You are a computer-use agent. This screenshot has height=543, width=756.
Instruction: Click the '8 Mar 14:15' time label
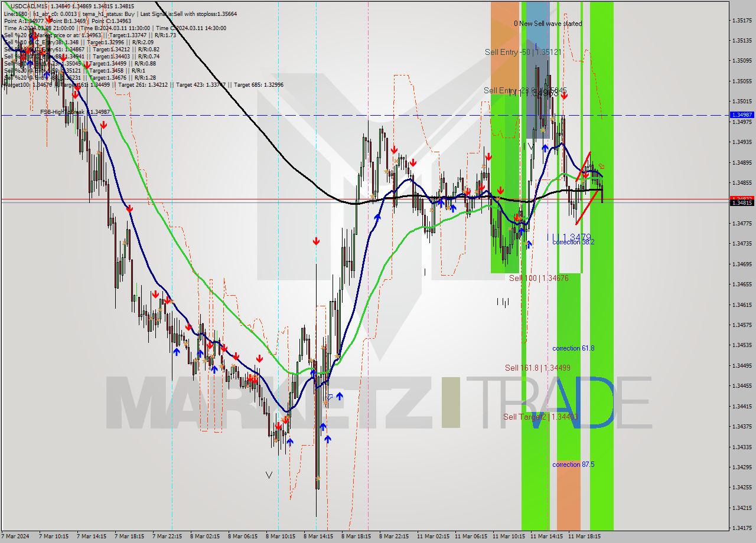coord(319,537)
